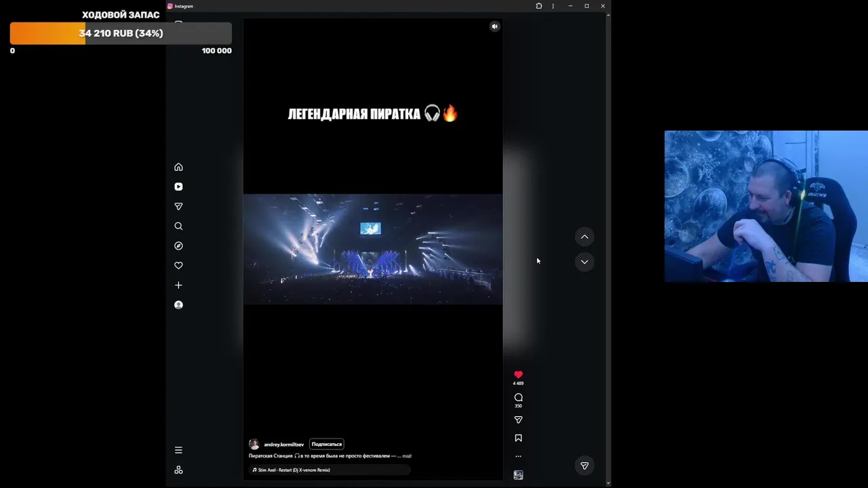Open the window's three-dot app menu
The image size is (868, 488).
(x=553, y=6)
